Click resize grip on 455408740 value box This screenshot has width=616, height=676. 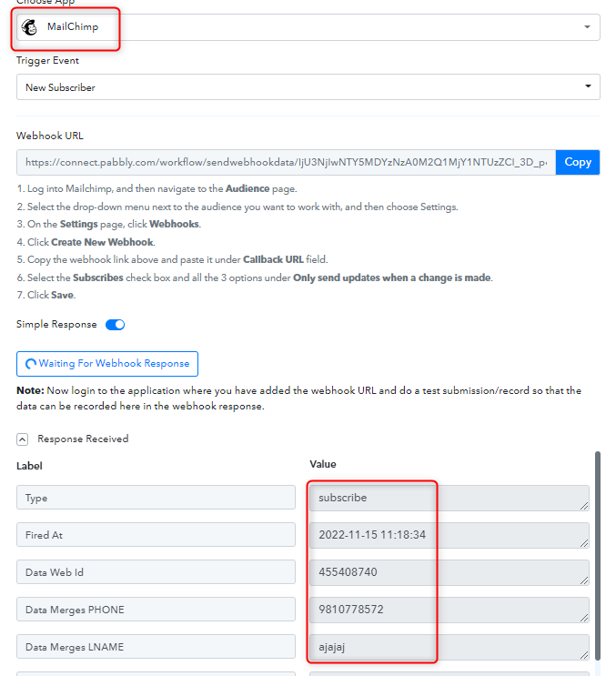click(583, 580)
